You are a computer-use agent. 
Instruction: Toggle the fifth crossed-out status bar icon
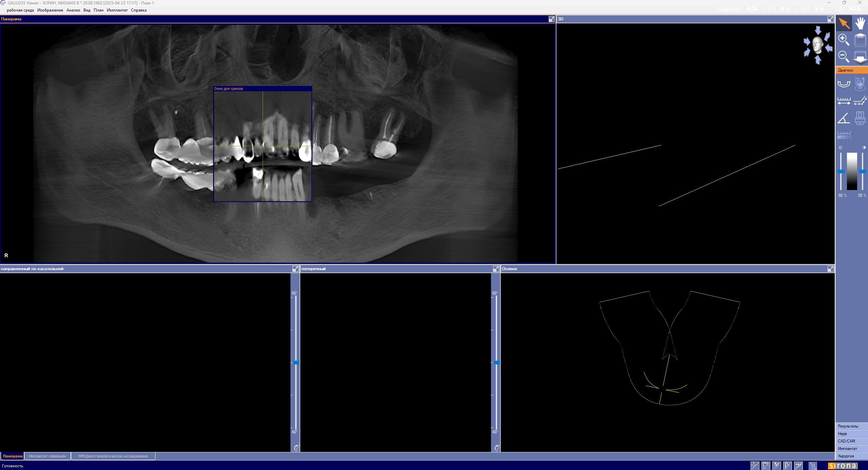pyautogui.click(x=798, y=466)
